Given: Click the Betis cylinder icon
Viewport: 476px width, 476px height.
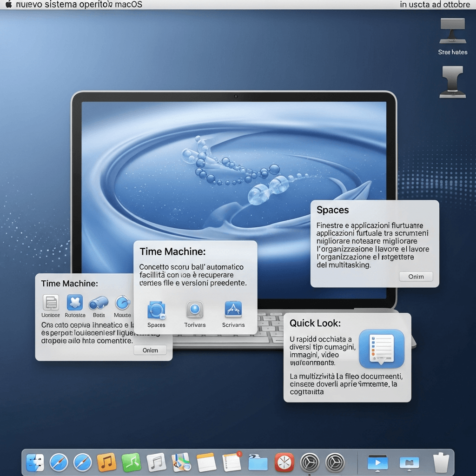Looking at the screenshot, I should [99, 303].
